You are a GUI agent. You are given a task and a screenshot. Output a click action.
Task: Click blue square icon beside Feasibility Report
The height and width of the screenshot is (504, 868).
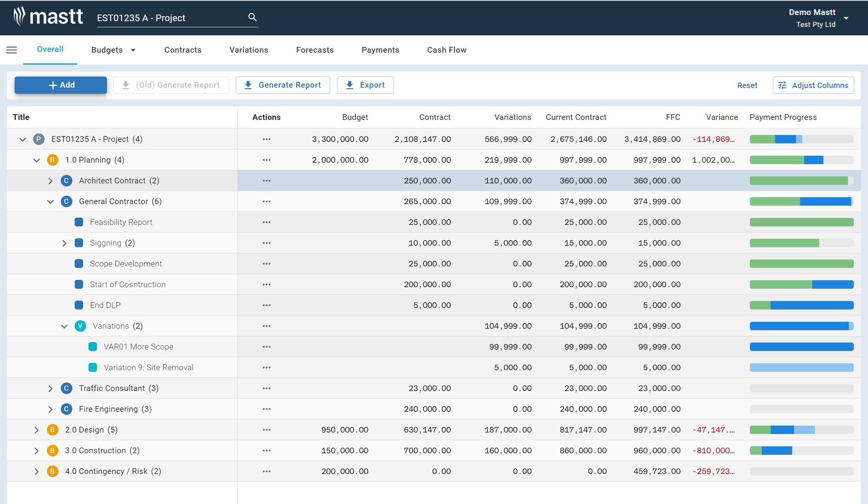coord(79,222)
